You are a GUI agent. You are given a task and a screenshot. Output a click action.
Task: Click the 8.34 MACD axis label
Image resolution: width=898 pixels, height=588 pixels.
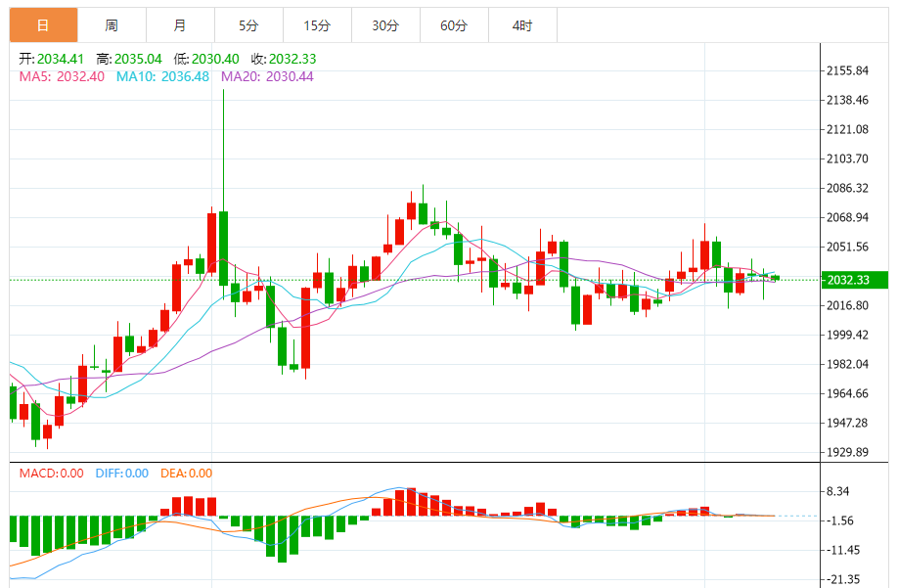pos(838,491)
